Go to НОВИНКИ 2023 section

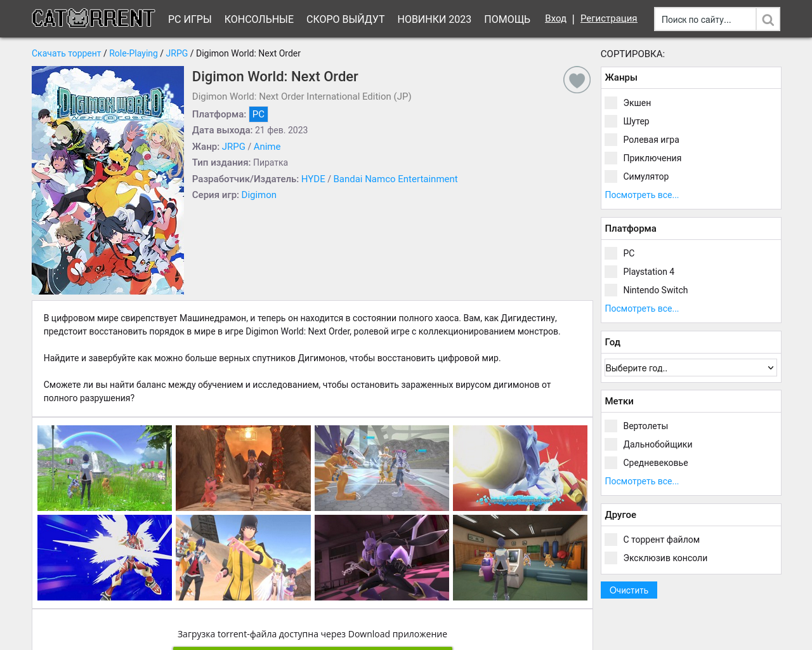(x=435, y=19)
